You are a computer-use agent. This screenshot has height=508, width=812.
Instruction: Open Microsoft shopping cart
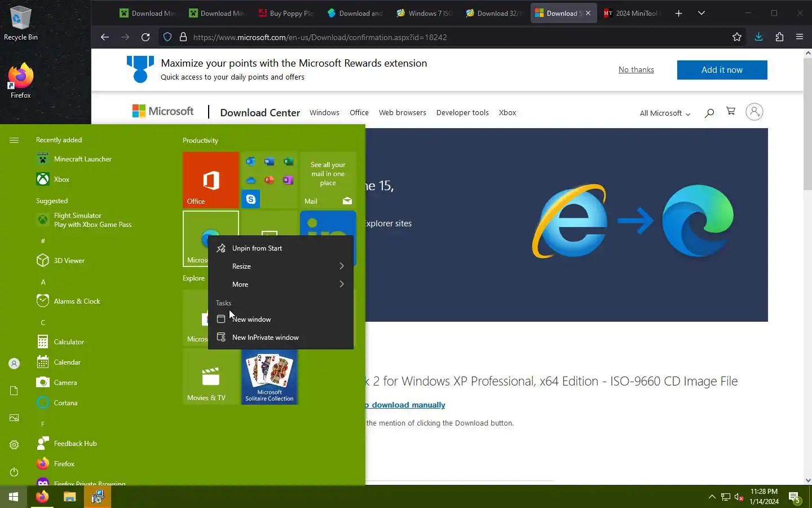pyautogui.click(x=731, y=111)
